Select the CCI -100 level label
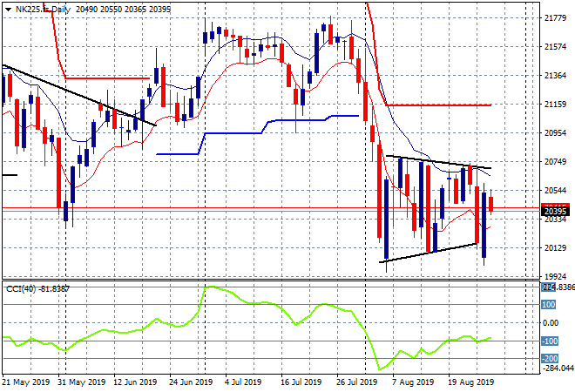Image resolution: width=575 pixels, height=392 pixels. point(550,341)
